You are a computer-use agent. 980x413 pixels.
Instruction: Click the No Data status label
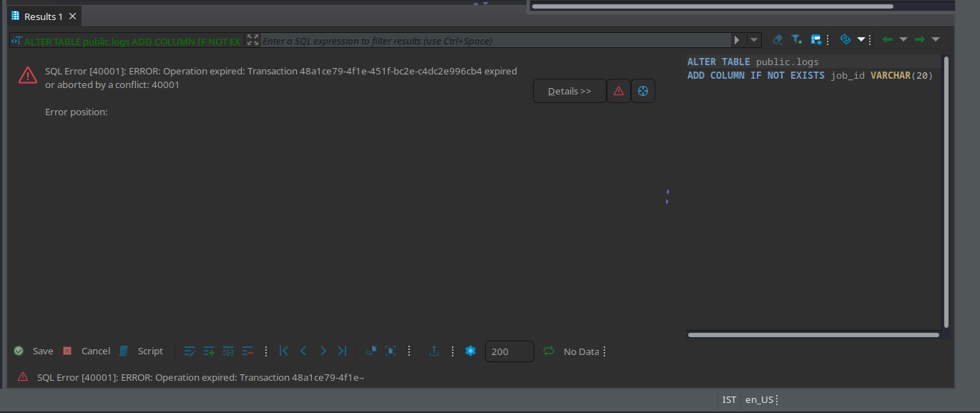[581, 351]
